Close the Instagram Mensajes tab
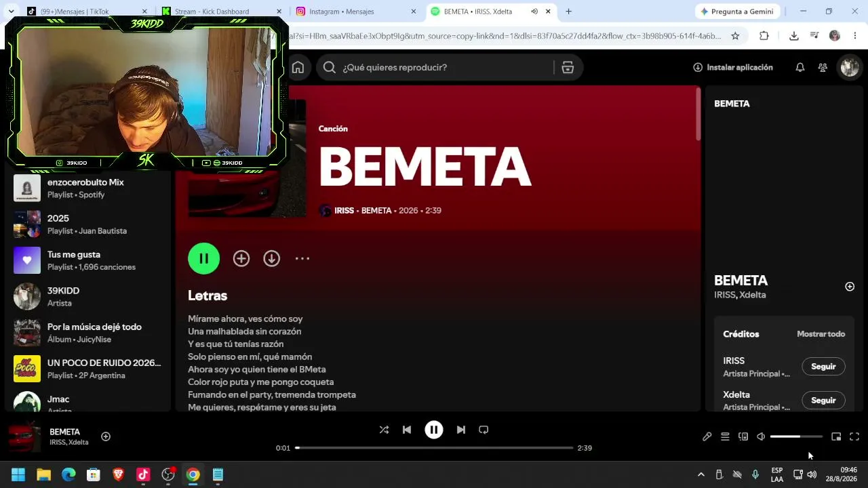The height and width of the screenshot is (488, 868). [414, 12]
